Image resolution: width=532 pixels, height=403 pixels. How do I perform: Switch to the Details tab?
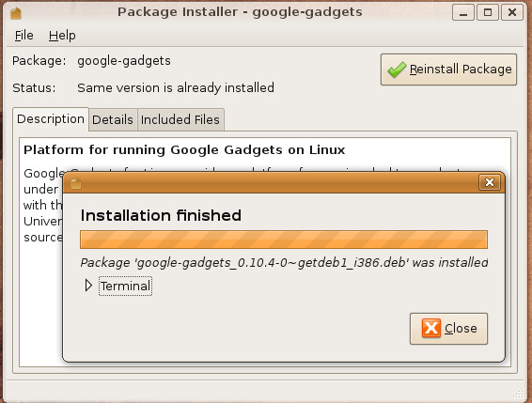[x=113, y=119]
